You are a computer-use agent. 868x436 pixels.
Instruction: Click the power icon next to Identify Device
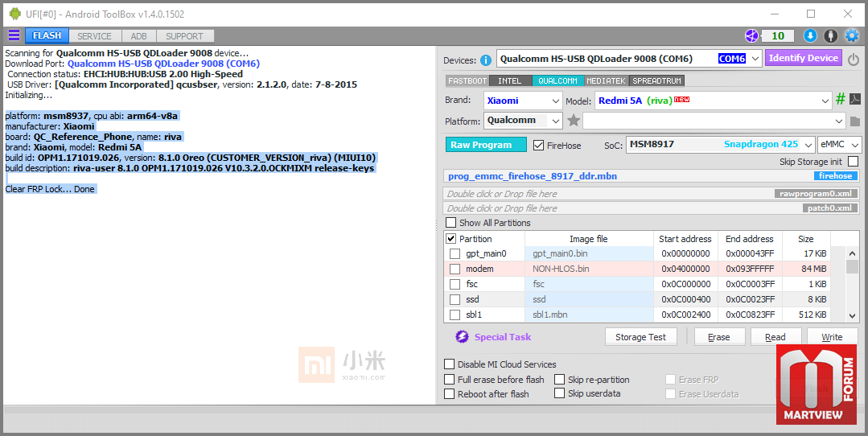point(853,60)
